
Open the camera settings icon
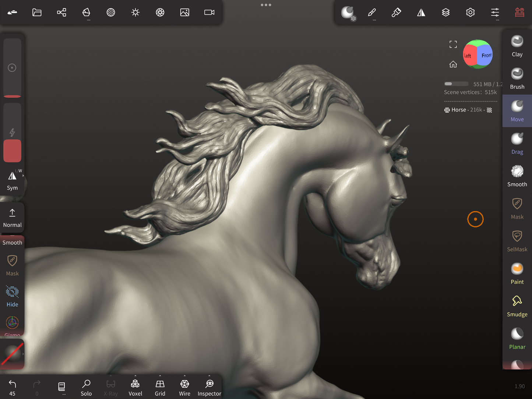tap(209, 13)
